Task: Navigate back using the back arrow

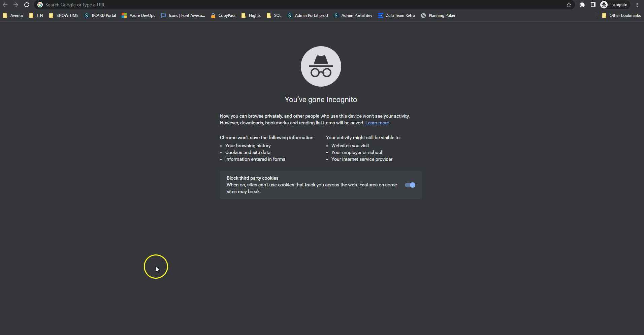Action: pos(5,5)
